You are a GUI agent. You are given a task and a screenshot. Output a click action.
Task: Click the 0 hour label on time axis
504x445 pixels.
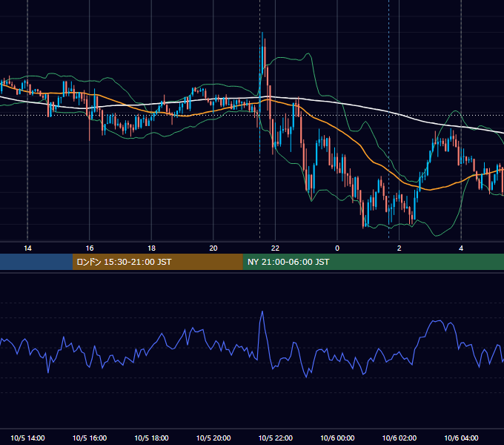coord(337,248)
